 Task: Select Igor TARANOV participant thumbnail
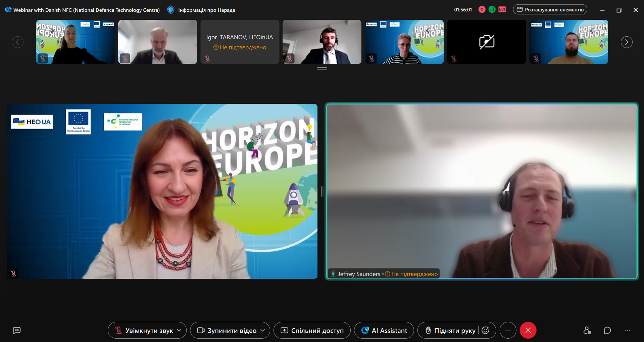[x=240, y=42]
